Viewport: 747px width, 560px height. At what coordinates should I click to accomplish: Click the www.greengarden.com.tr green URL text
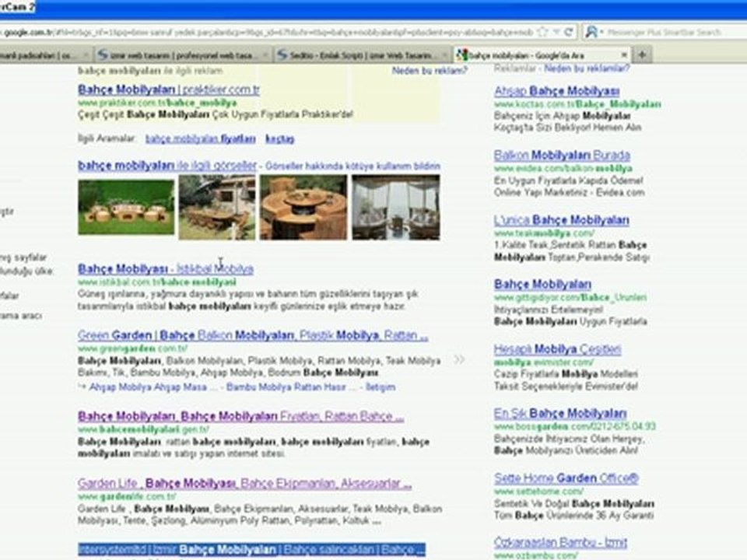[132, 348]
